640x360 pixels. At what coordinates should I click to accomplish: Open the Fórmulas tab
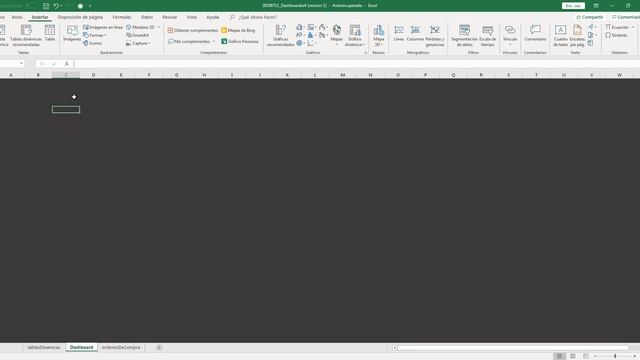coord(122,17)
